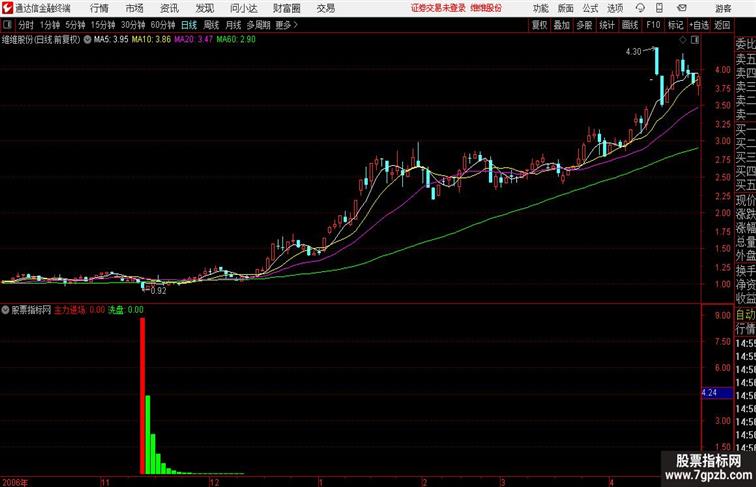Select the 周线 weekly period
The width and height of the screenshot is (756, 487).
[x=211, y=25]
